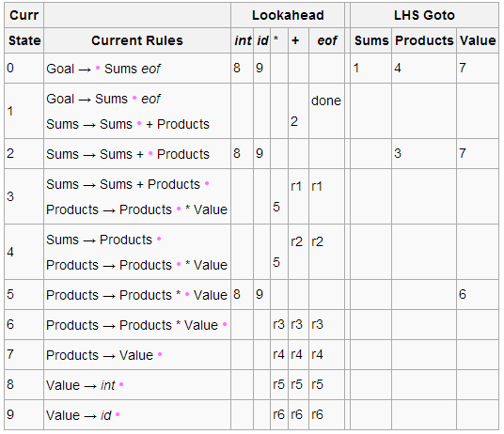The image size is (504, 434).
Task: Click the Value goto column header
Action: pos(478,40)
